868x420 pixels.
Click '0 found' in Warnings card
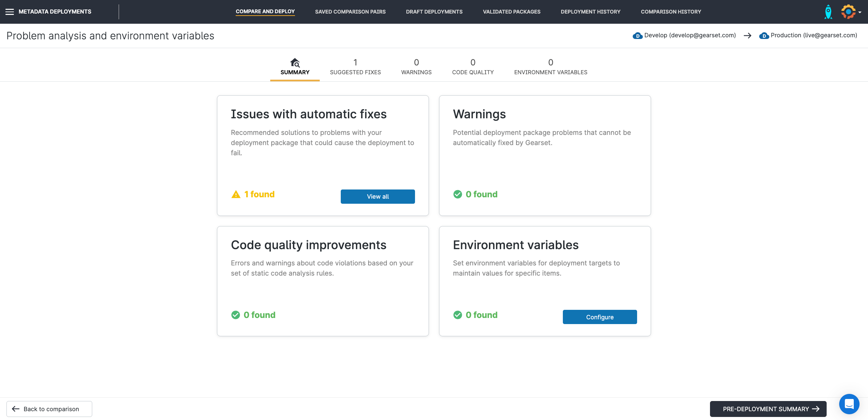(x=481, y=194)
